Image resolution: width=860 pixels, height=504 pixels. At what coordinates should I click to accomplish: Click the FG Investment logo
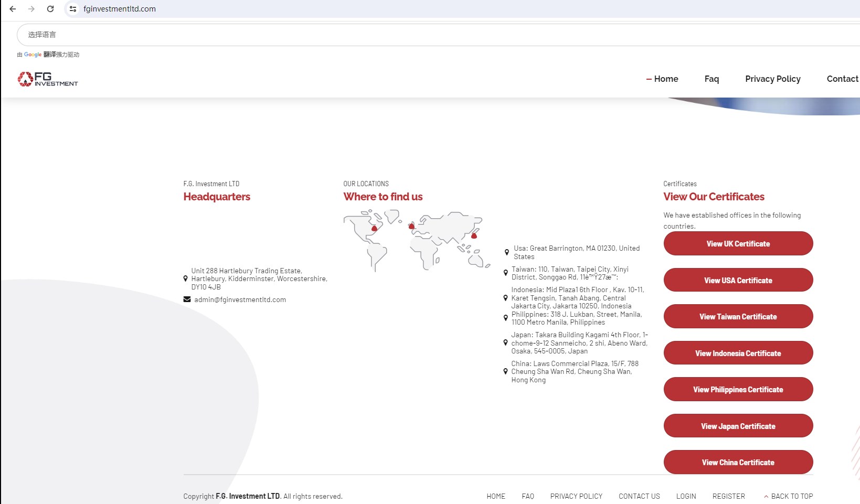click(x=48, y=79)
